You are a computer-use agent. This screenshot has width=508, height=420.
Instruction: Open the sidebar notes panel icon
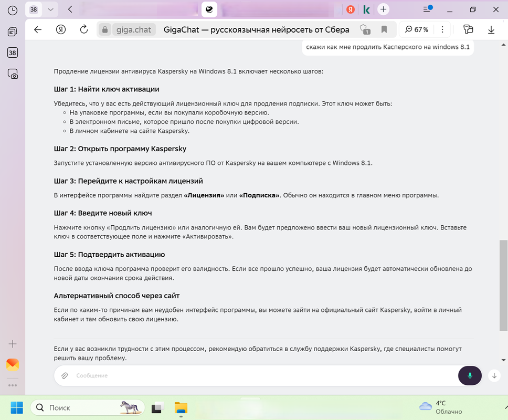[12, 31]
